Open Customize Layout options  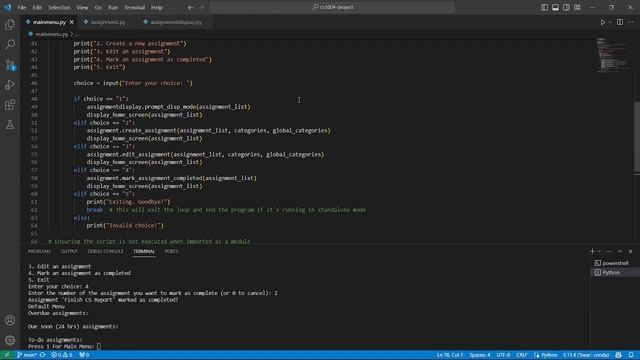(x=577, y=7)
